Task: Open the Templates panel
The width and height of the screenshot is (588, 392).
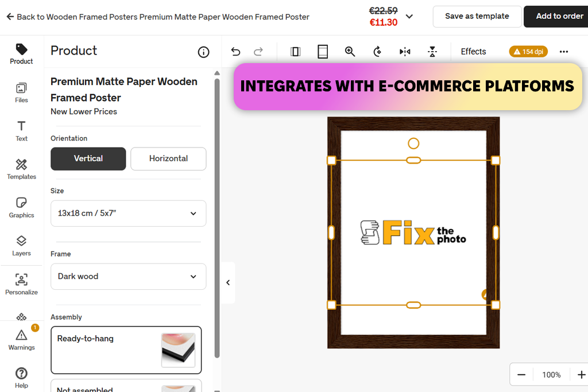Action: coord(21,169)
